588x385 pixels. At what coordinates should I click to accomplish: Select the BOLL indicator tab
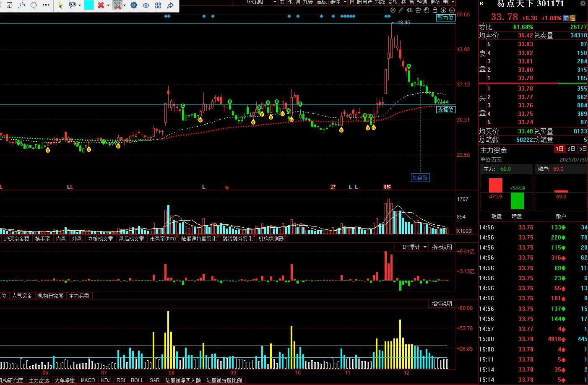tap(137, 380)
